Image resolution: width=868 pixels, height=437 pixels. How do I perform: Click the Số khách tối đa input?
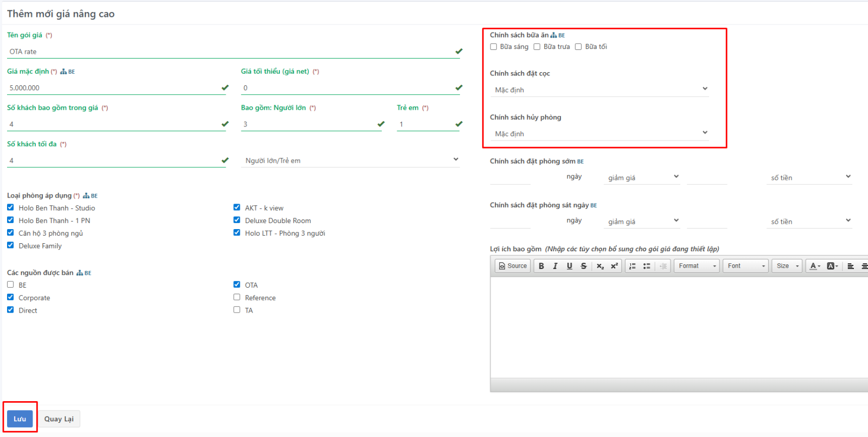[x=117, y=161]
